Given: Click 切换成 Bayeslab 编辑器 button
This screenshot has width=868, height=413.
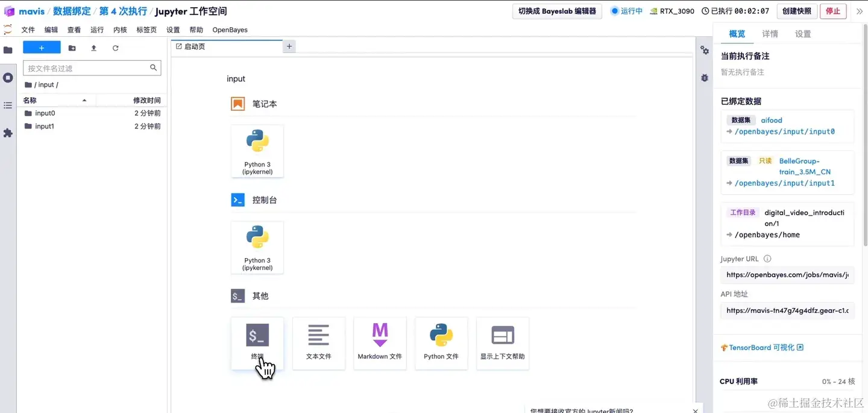Looking at the screenshot, I should point(557,11).
